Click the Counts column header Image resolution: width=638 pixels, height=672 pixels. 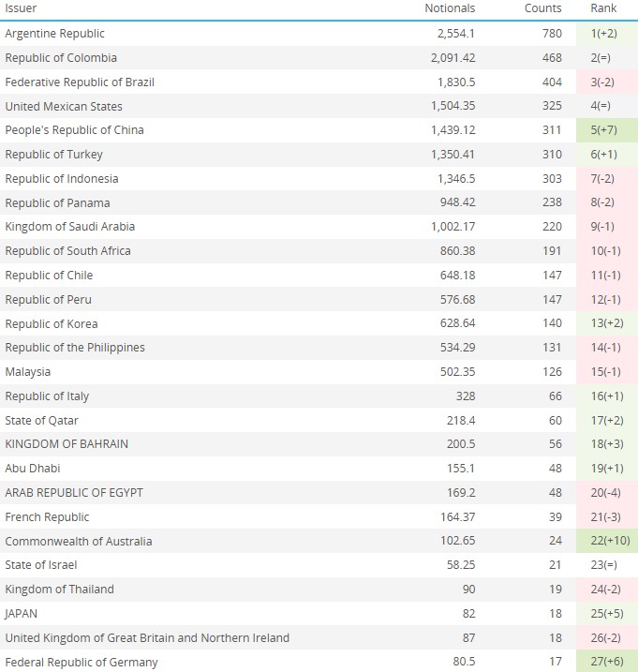[x=543, y=8]
